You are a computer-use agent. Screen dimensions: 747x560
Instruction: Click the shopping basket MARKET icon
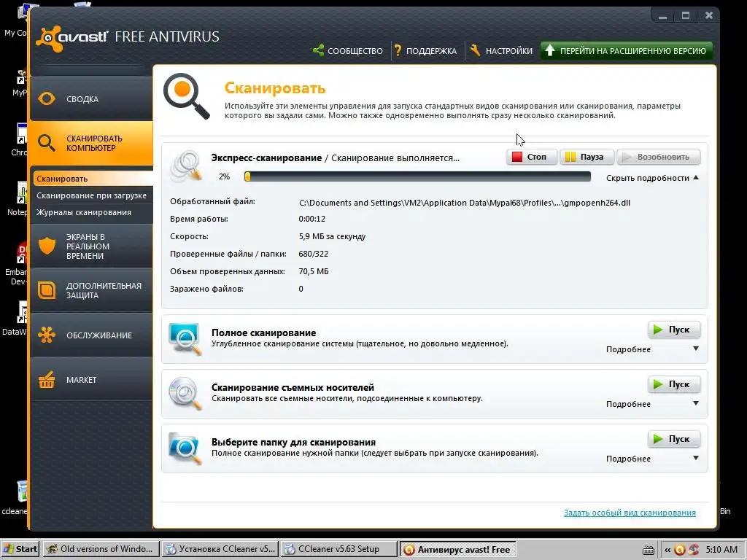[47, 379]
